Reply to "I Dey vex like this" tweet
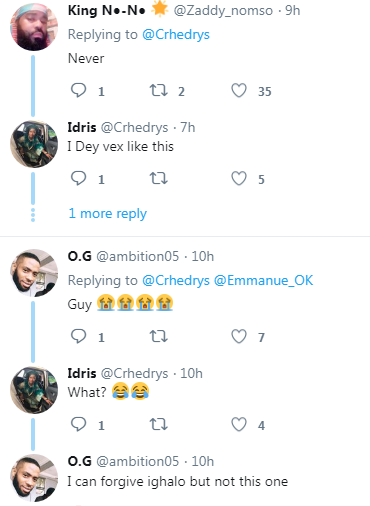 [x=79, y=178]
